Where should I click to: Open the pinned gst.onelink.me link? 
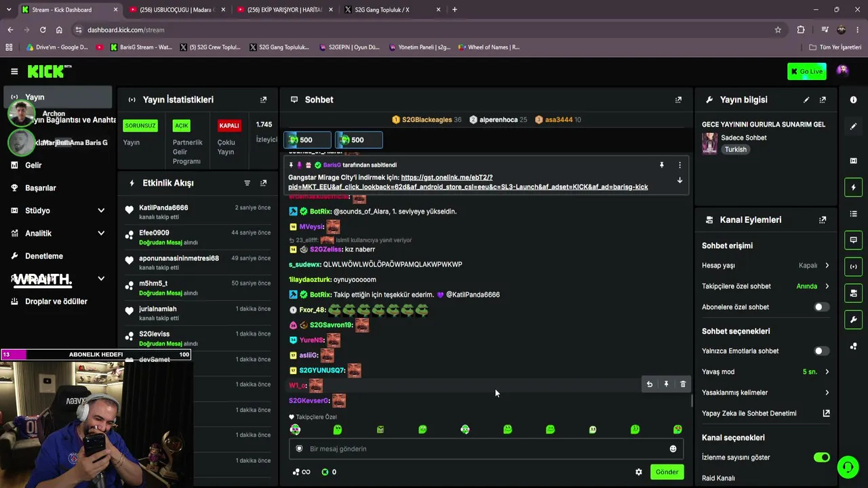click(468, 182)
